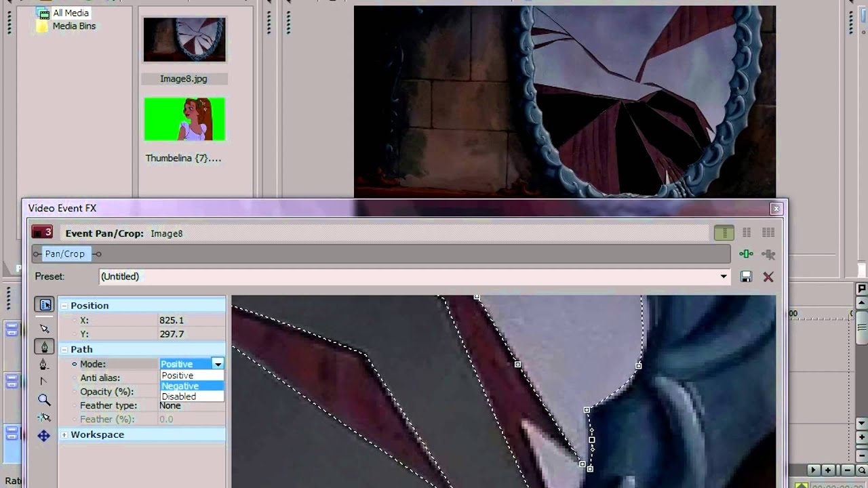Switch to three-column grid view icon
Viewport: 868px width, 488px height.
768,232
